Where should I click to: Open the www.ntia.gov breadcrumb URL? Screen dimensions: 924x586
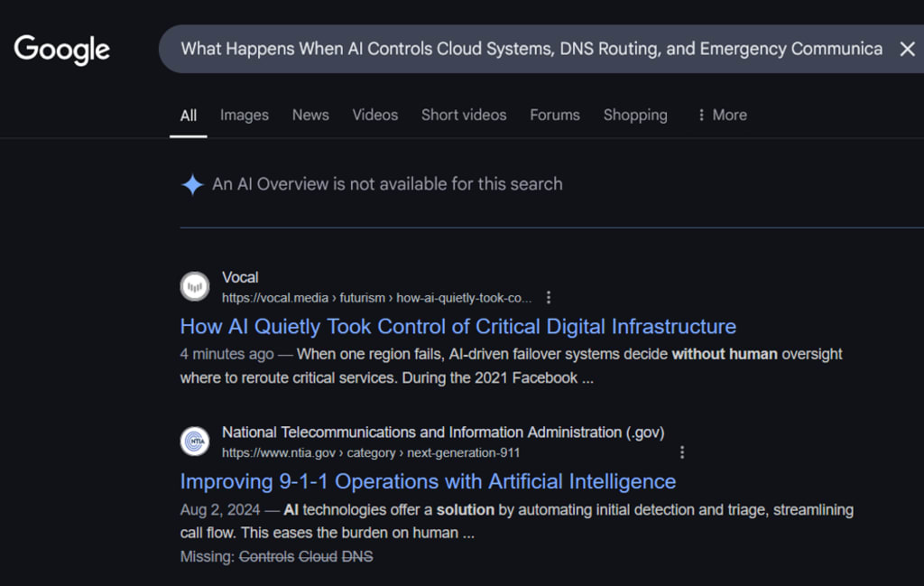[x=371, y=452]
